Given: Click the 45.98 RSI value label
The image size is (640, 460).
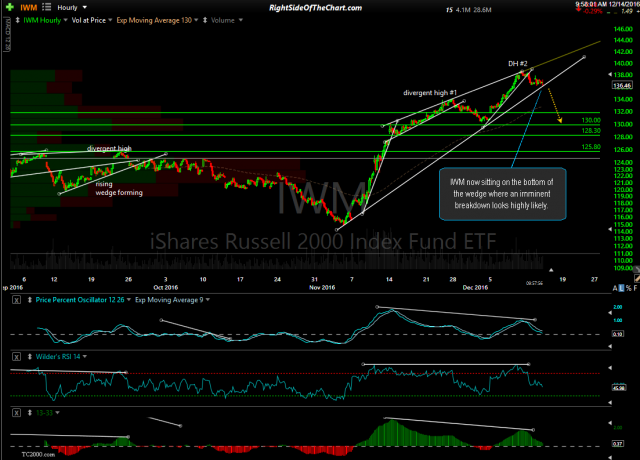Looking at the screenshot, I should point(618,387).
